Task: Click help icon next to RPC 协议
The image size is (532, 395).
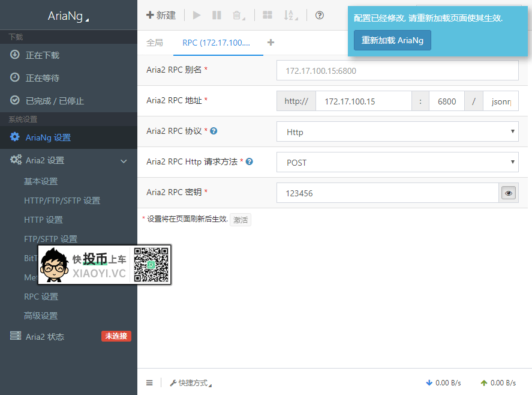Action: pyautogui.click(x=214, y=131)
